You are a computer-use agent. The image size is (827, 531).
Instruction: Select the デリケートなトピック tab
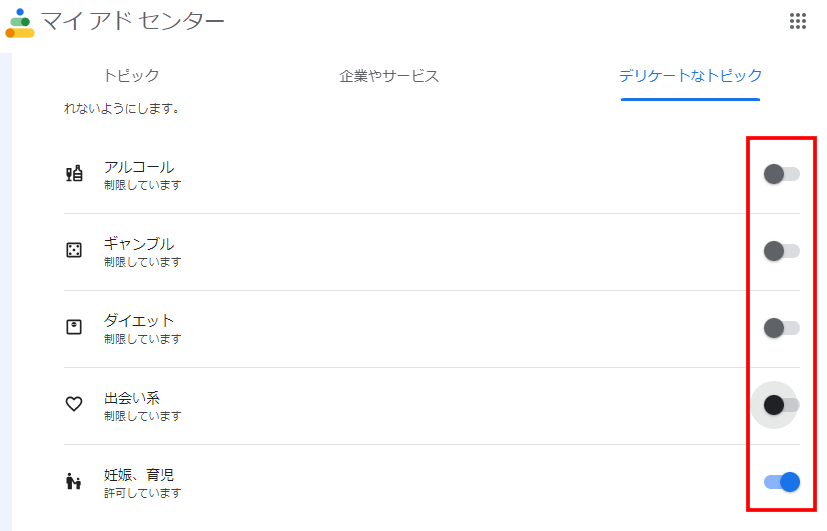click(690, 76)
